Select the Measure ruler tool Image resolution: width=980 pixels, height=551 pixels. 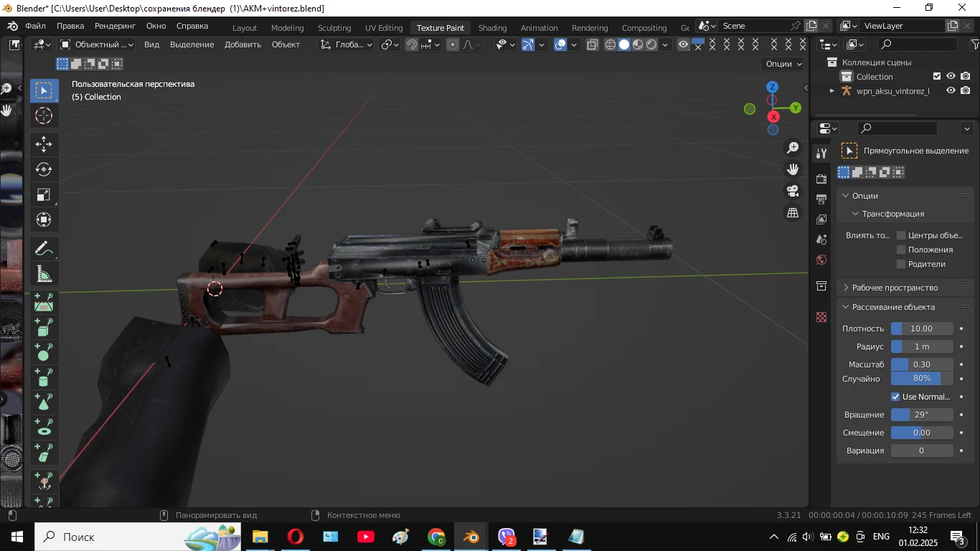[x=44, y=274]
